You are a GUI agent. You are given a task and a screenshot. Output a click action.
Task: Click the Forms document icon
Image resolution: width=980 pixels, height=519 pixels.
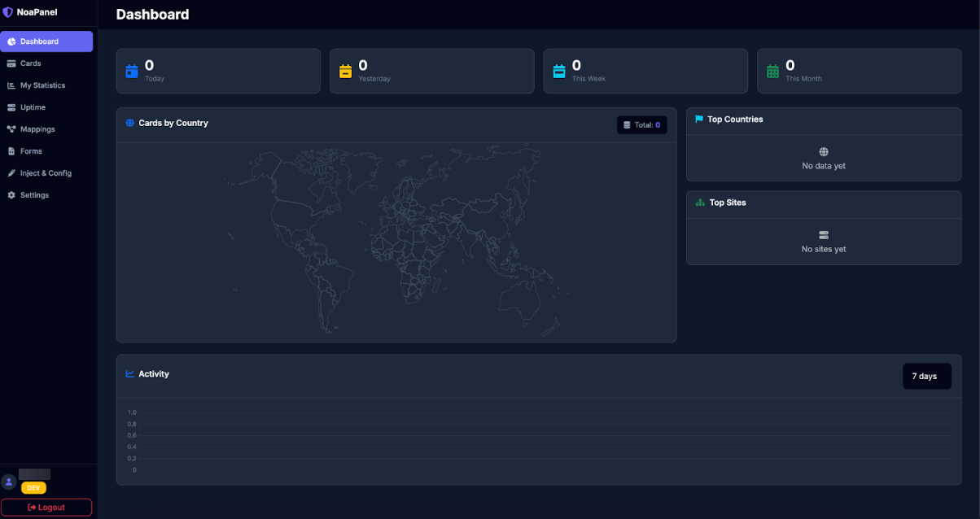[11, 151]
